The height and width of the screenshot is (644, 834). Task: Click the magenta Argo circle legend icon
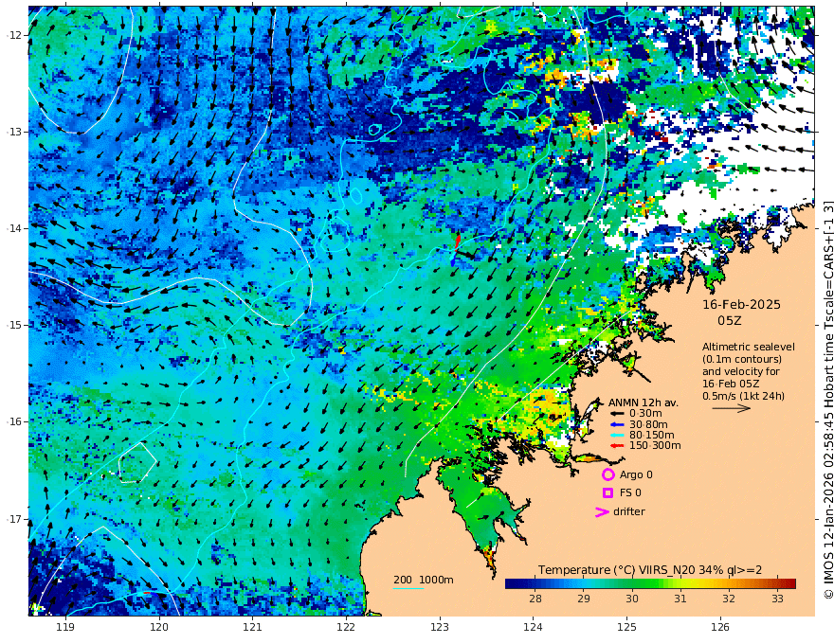tap(607, 474)
